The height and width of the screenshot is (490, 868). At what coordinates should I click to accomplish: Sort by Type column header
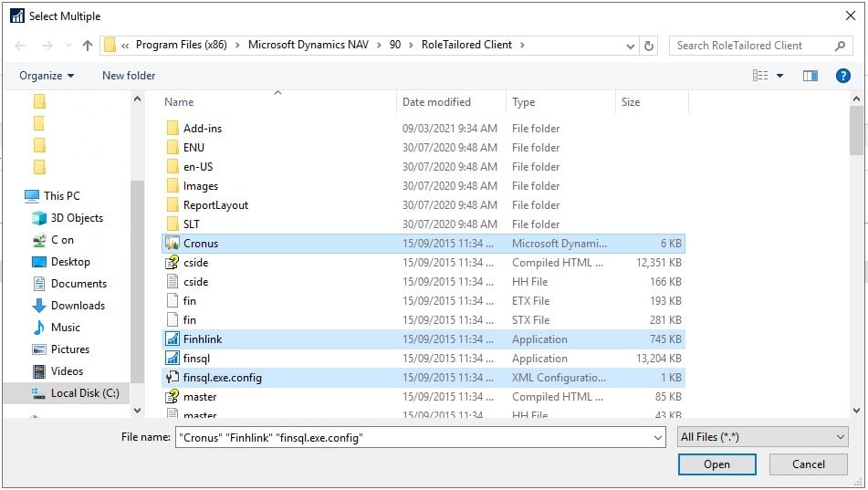(523, 102)
